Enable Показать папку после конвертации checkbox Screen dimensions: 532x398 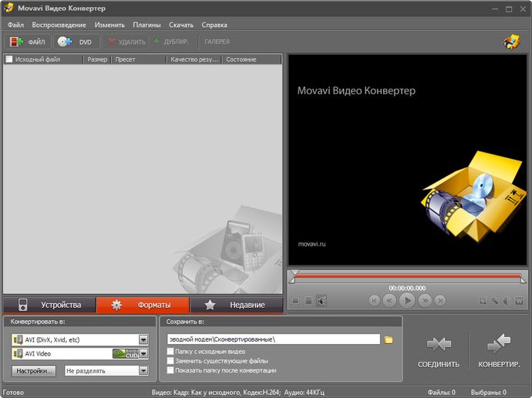click(x=170, y=370)
